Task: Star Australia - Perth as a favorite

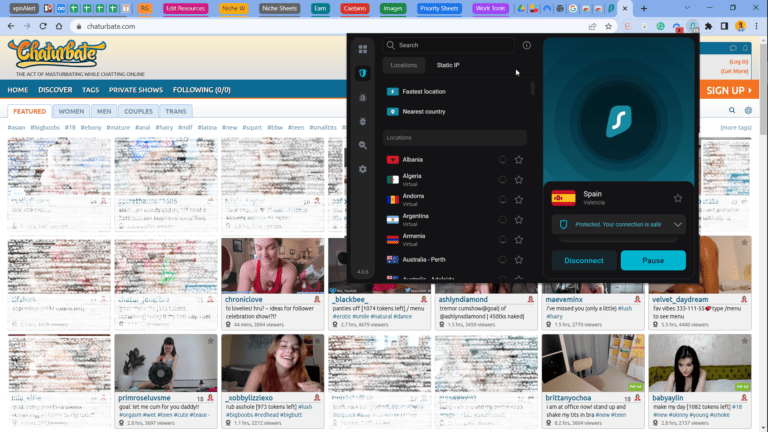Action: point(519,260)
